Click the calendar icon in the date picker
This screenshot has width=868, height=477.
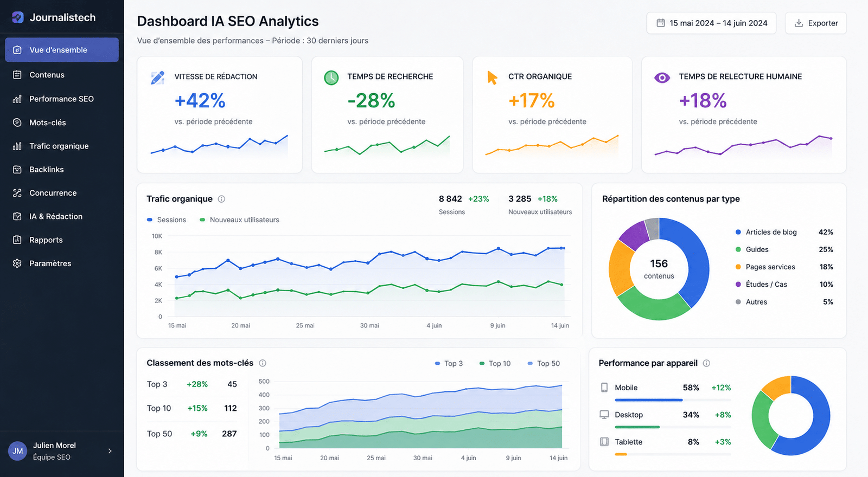click(661, 23)
